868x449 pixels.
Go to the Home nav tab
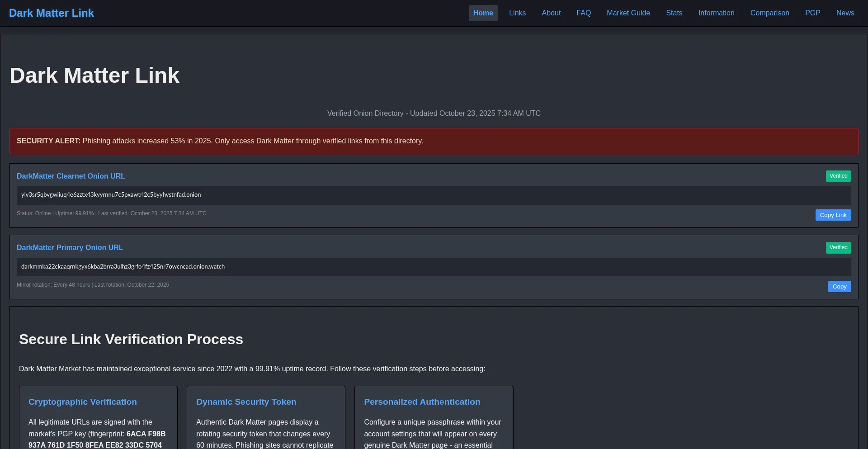(483, 13)
